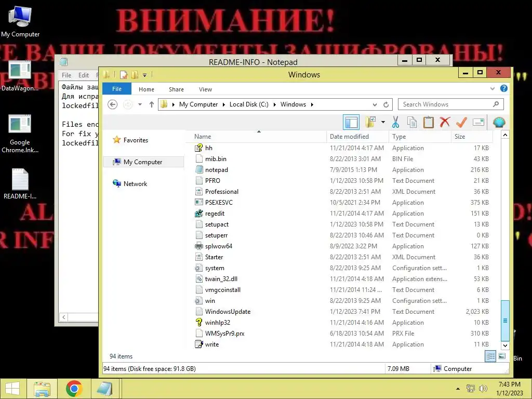
Task: Switch to the Share ribbon tab
Action: click(x=177, y=89)
